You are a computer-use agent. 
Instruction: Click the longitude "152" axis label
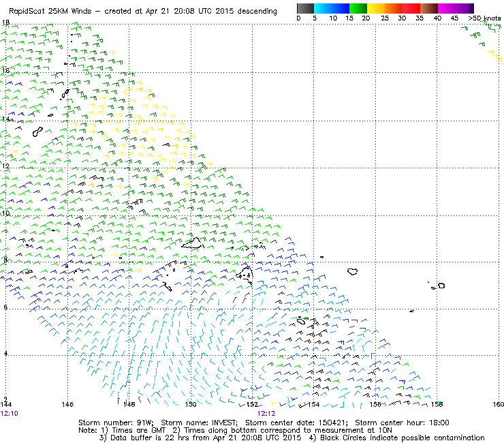252,404
